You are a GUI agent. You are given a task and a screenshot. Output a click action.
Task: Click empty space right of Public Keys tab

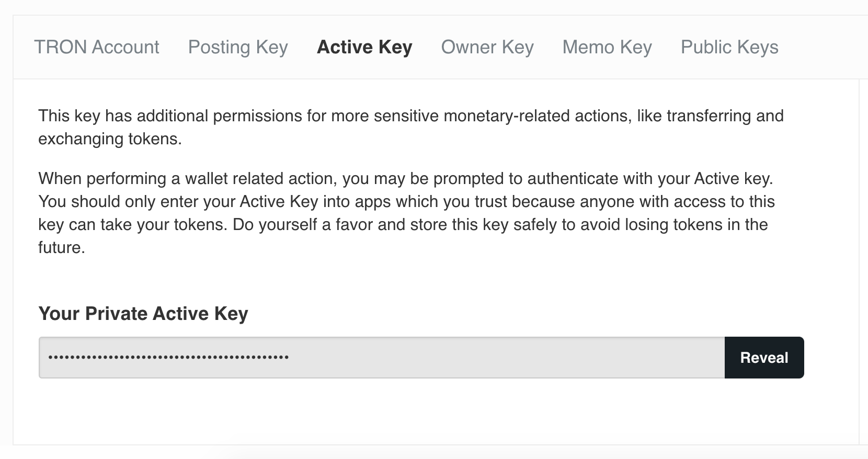[x=824, y=47]
